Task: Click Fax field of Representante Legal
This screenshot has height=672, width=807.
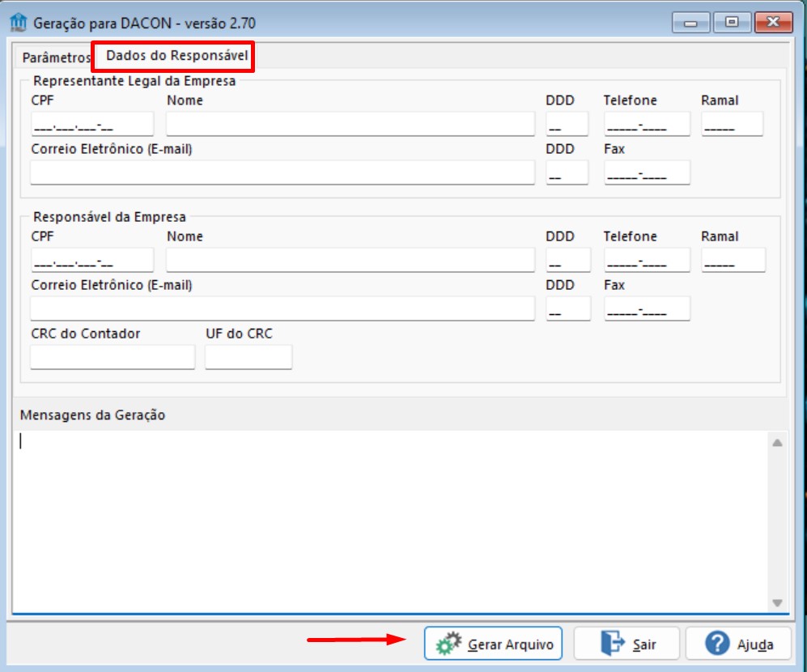Action: coord(647,172)
